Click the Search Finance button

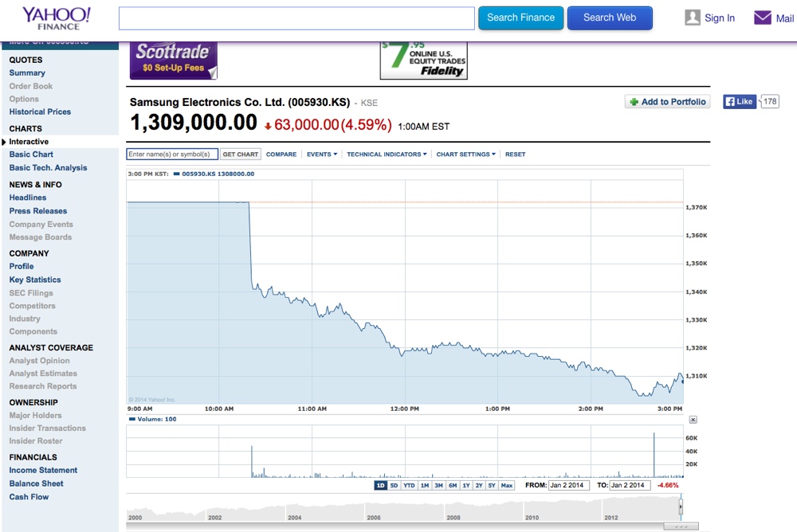(x=520, y=18)
